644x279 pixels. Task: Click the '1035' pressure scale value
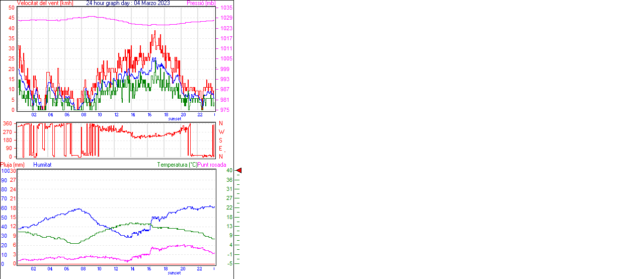pyautogui.click(x=226, y=8)
